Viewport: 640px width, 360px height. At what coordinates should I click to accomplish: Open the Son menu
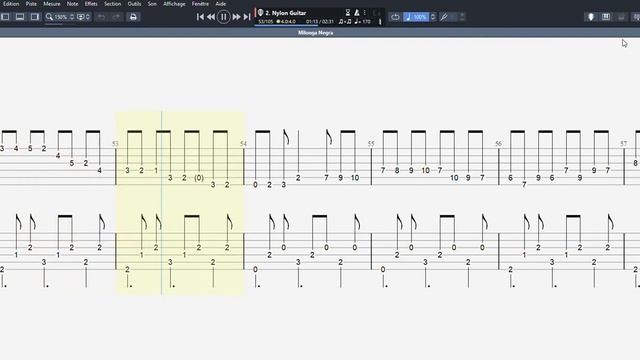(152, 4)
